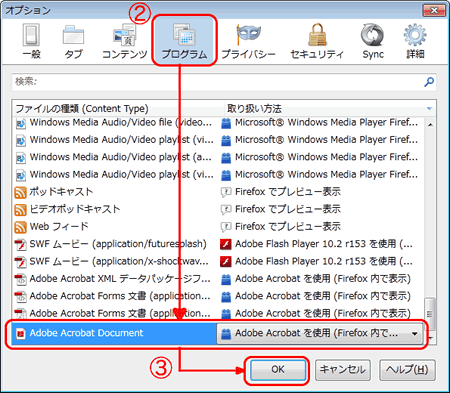Click Flash Player icon in the futuresplash row
This screenshot has width=450, height=393.
click(226, 244)
